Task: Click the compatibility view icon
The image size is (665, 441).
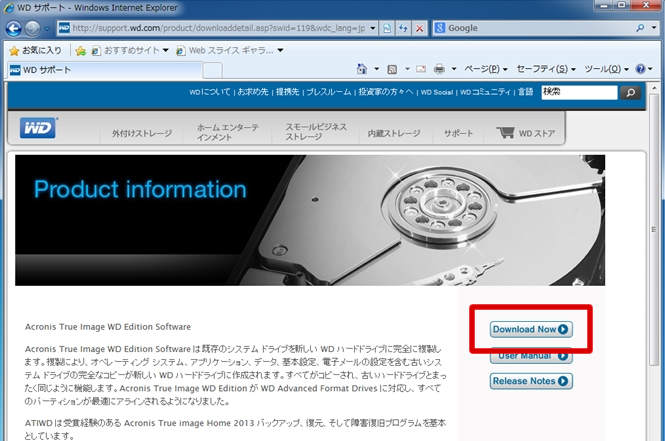Action: point(387,28)
